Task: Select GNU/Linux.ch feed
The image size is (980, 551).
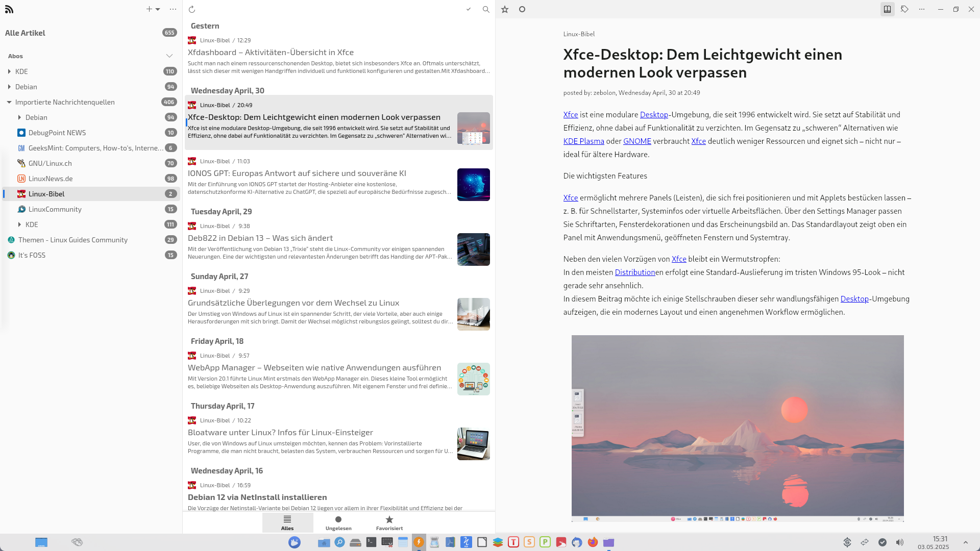Action: pos(91,163)
